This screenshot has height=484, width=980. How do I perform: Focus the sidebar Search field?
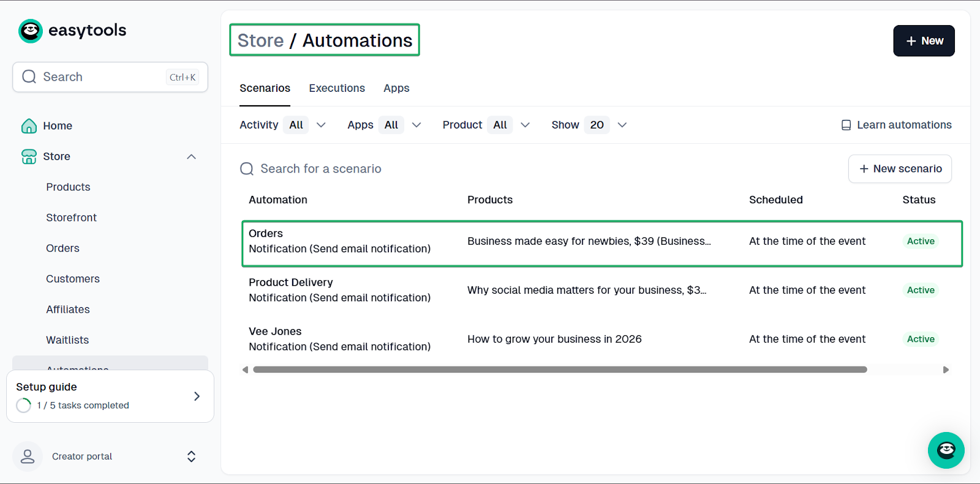click(x=110, y=77)
